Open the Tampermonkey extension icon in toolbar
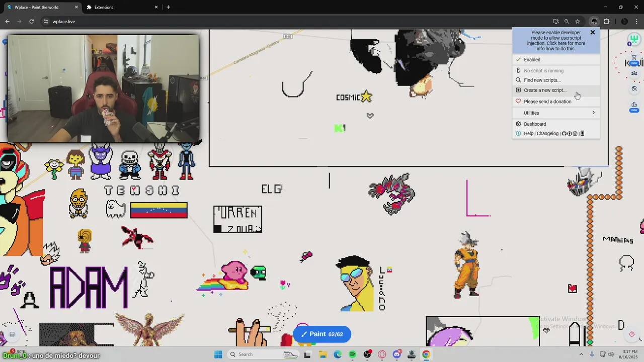644x362 pixels. [x=594, y=22]
